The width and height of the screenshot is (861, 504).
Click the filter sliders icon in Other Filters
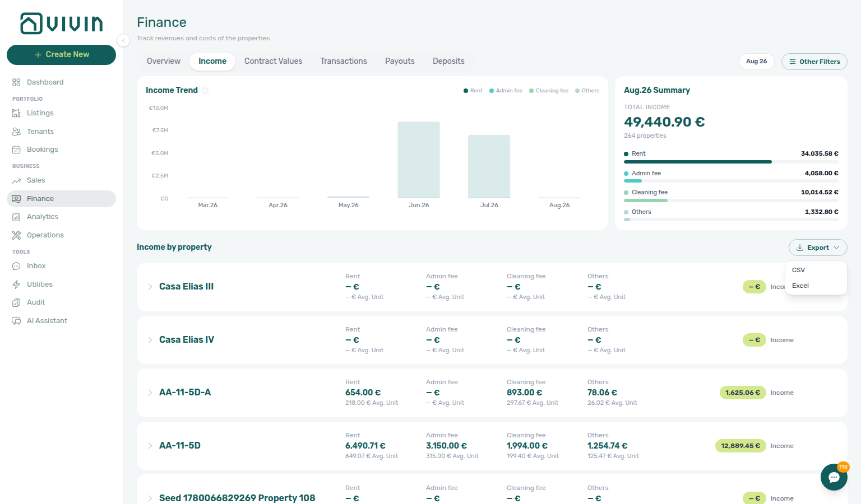coord(793,62)
